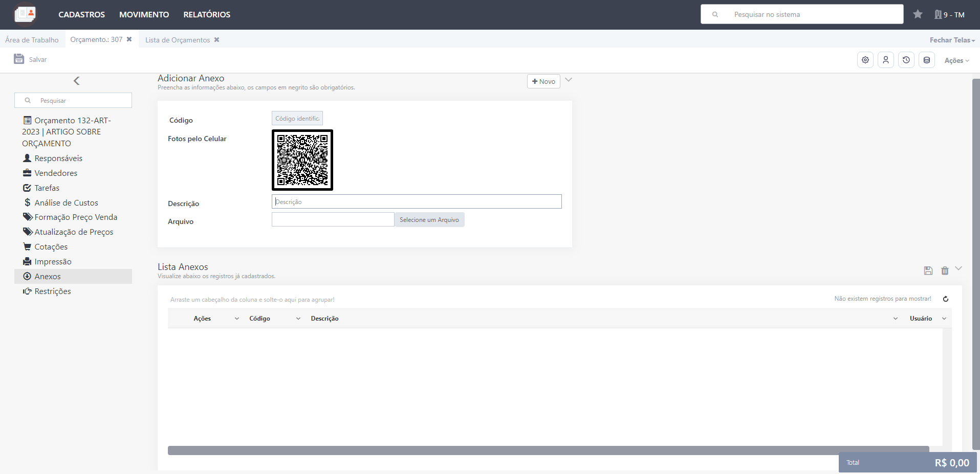
Task: Focus the sidebar Pesquisar field
Action: (x=73, y=100)
